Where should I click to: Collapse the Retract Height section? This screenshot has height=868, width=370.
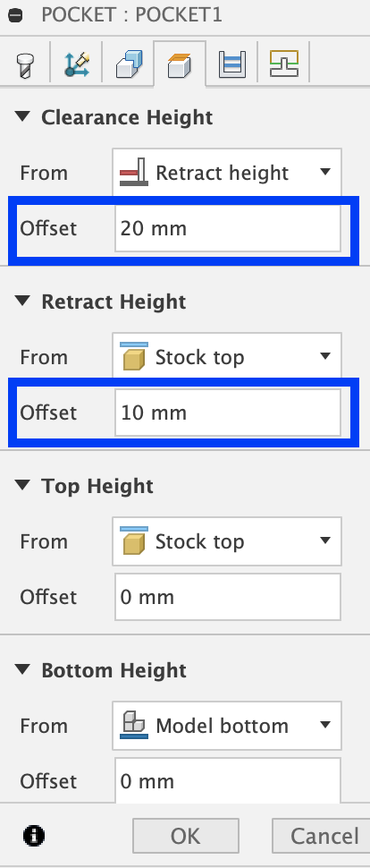tap(22, 302)
